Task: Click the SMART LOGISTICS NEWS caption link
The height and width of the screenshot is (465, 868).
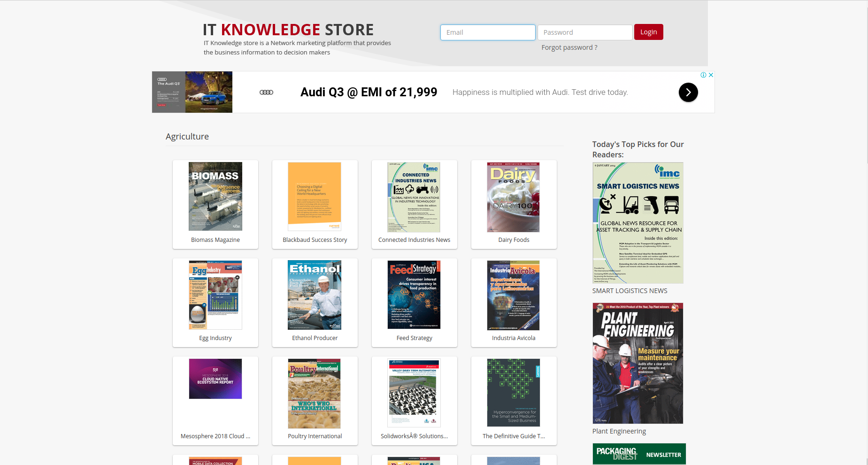Action: (630, 291)
